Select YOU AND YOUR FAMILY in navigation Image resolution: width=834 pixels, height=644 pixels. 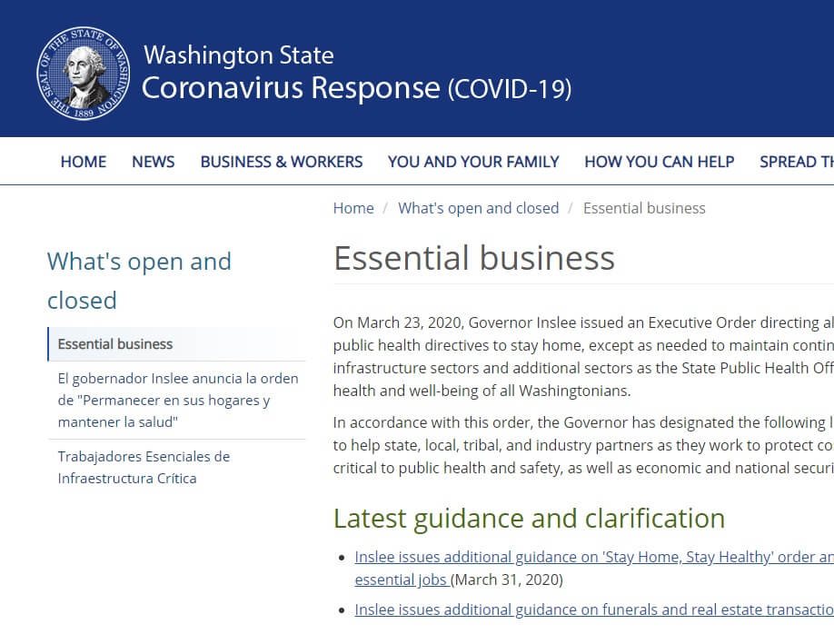point(473,162)
